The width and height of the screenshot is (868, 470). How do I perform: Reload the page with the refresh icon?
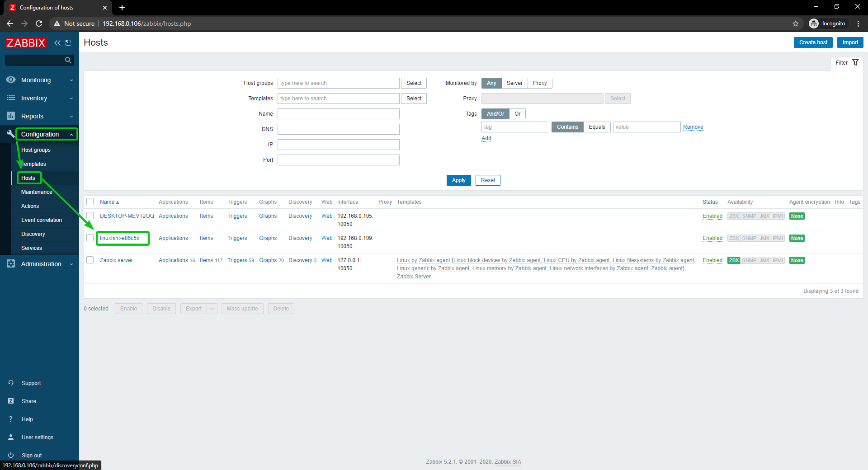(39, 23)
